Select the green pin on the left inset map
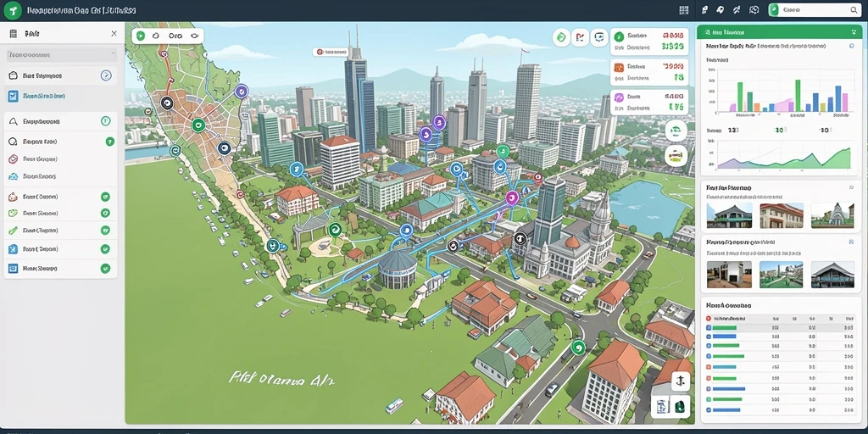 pos(198,125)
